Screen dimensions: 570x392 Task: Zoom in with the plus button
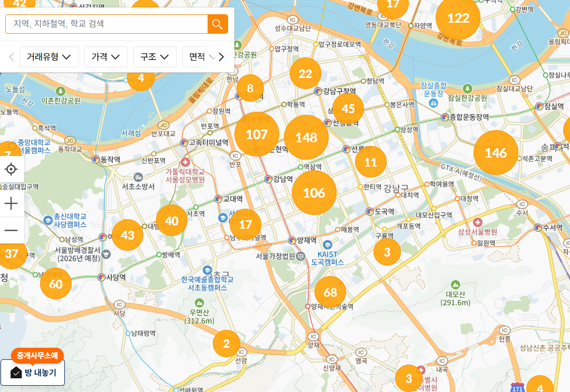pos(11,203)
